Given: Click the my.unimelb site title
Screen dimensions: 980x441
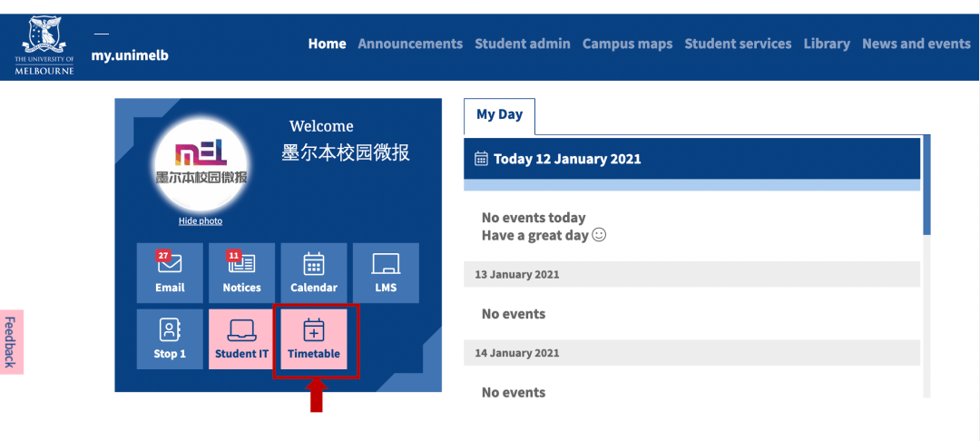Looking at the screenshot, I should 130,55.
